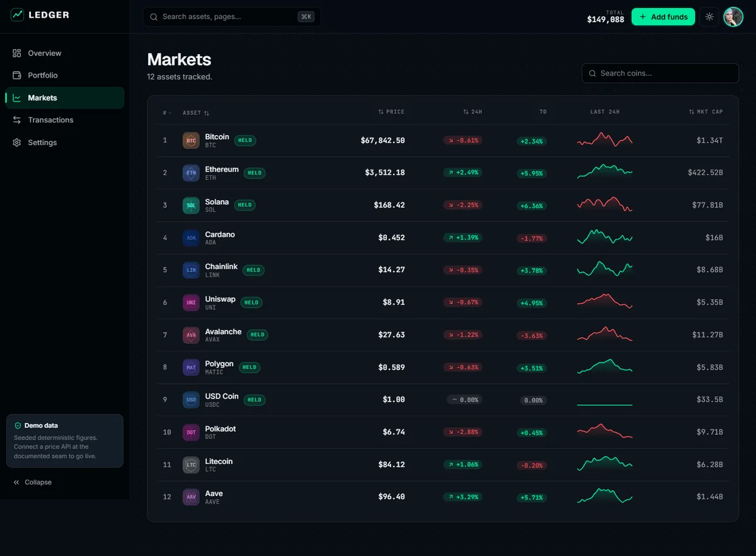This screenshot has height=556, width=756.
Task: Collapse the sidebar
Action: pyautogui.click(x=33, y=482)
